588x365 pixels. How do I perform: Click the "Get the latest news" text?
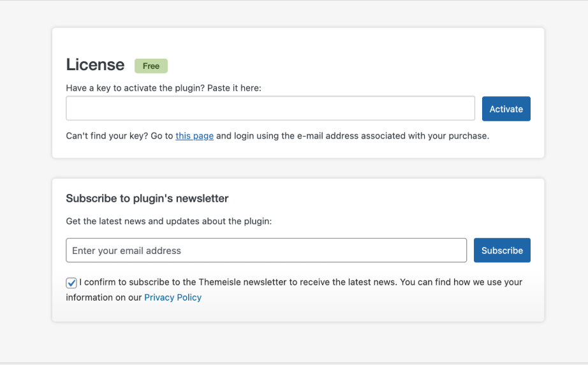point(169,221)
